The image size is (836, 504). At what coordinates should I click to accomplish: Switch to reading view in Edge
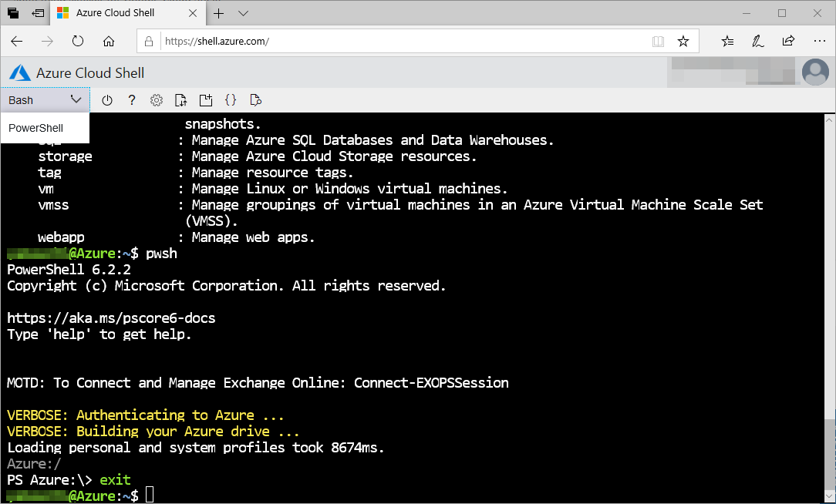(658, 41)
